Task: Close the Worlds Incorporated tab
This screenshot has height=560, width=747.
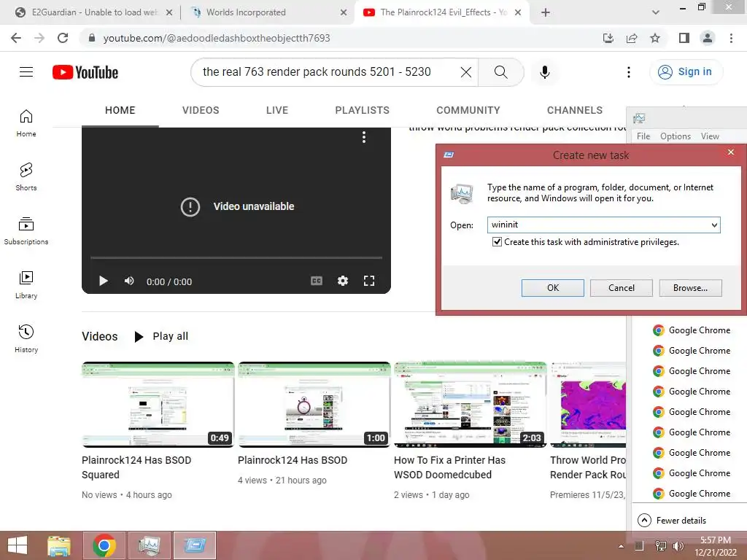Action: (344, 12)
